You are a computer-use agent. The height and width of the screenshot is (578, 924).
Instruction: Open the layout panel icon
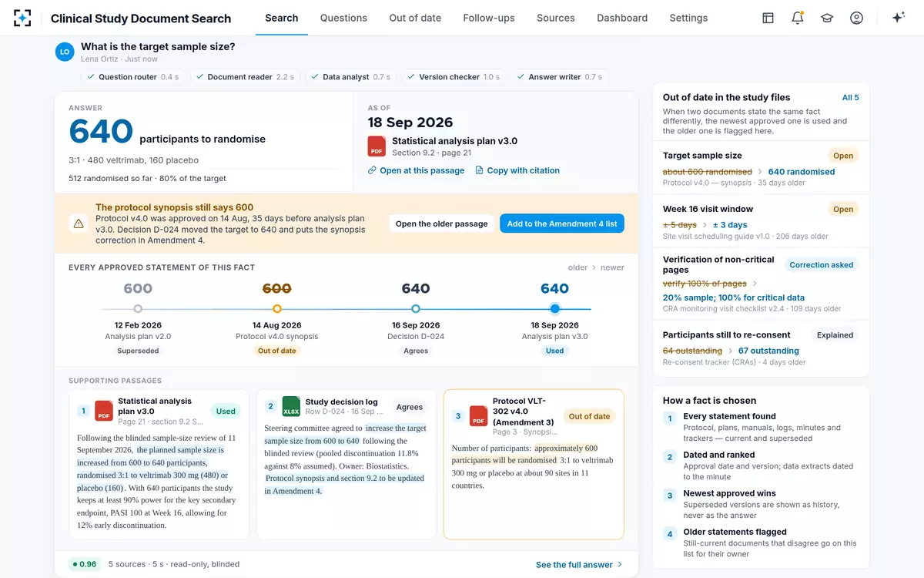point(768,18)
